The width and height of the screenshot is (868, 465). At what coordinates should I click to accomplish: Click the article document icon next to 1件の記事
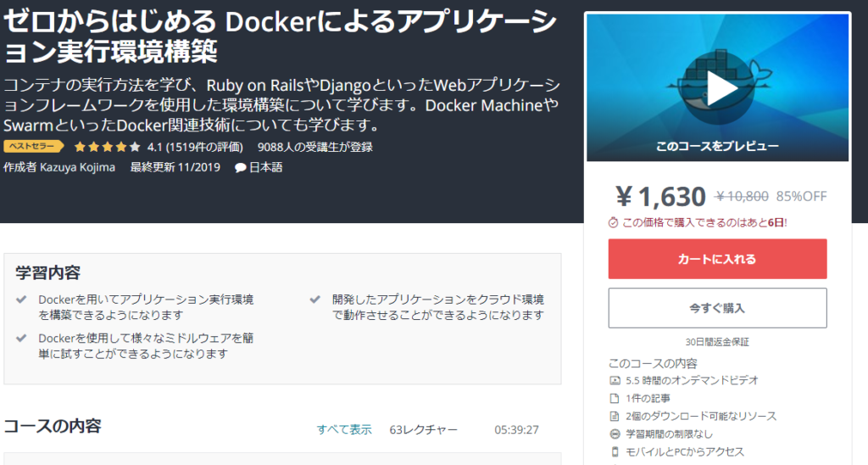point(615,398)
